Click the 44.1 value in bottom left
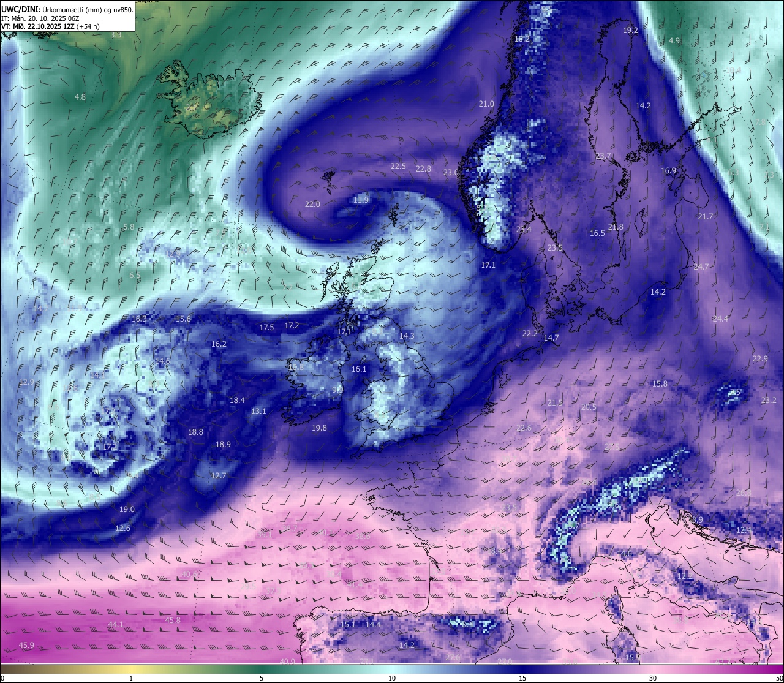 point(116,624)
